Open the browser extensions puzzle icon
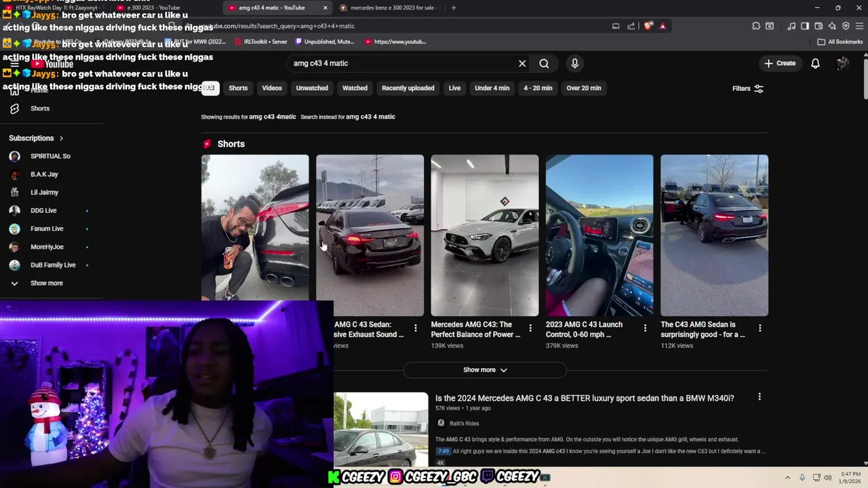868x488 pixels. tap(756, 26)
